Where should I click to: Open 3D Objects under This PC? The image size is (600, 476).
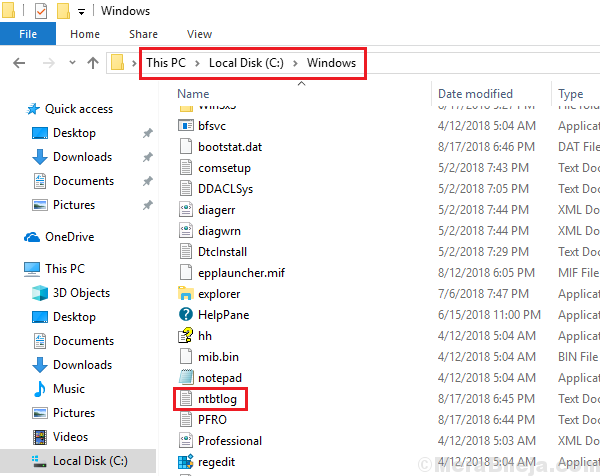81,293
